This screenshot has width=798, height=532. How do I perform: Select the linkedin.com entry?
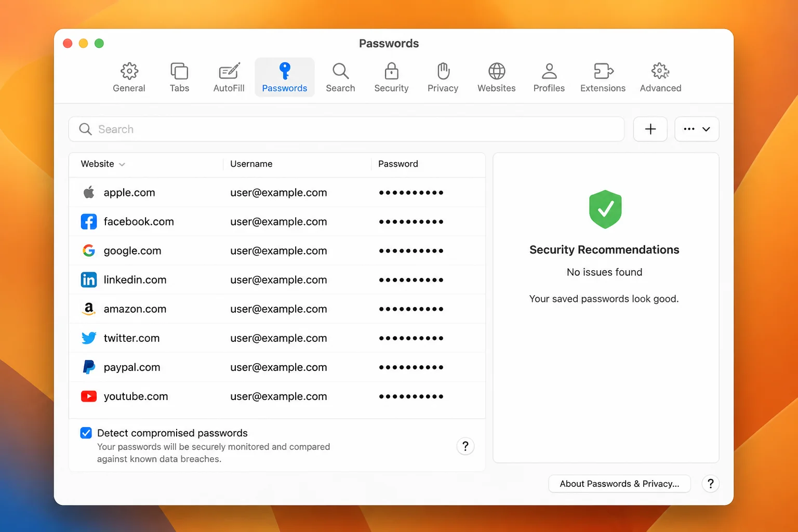pyautogui.click(x=277, y=280)
